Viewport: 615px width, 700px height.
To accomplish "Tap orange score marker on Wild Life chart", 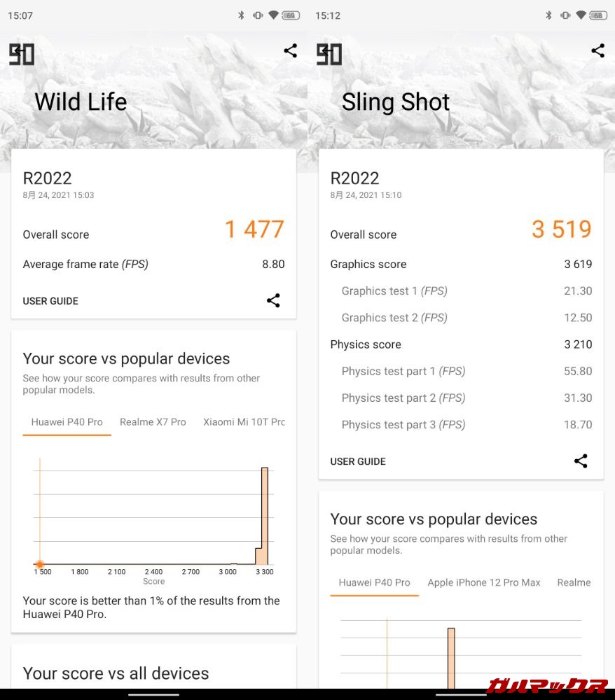I will point(40,564).
